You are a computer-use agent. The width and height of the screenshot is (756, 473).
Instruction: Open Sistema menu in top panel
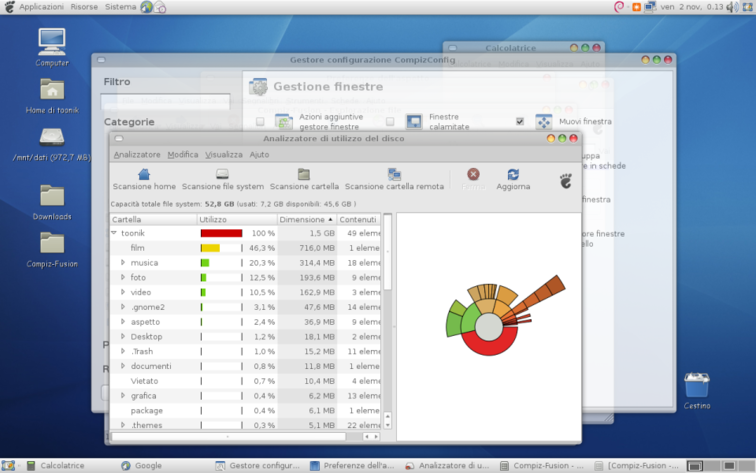(121, 7)
